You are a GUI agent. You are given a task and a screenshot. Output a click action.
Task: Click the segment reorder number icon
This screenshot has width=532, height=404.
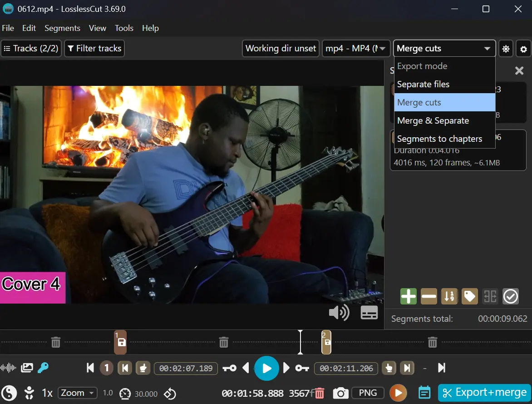click(449, 296)
